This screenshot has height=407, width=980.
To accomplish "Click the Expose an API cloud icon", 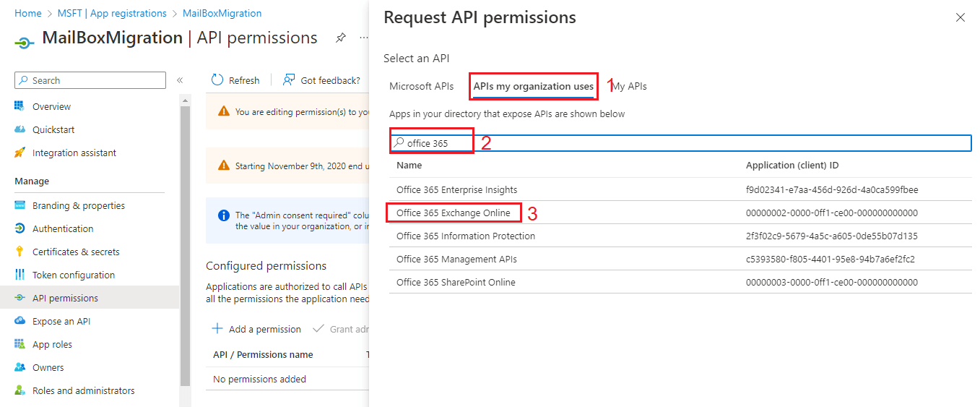I will click(19, 321).
